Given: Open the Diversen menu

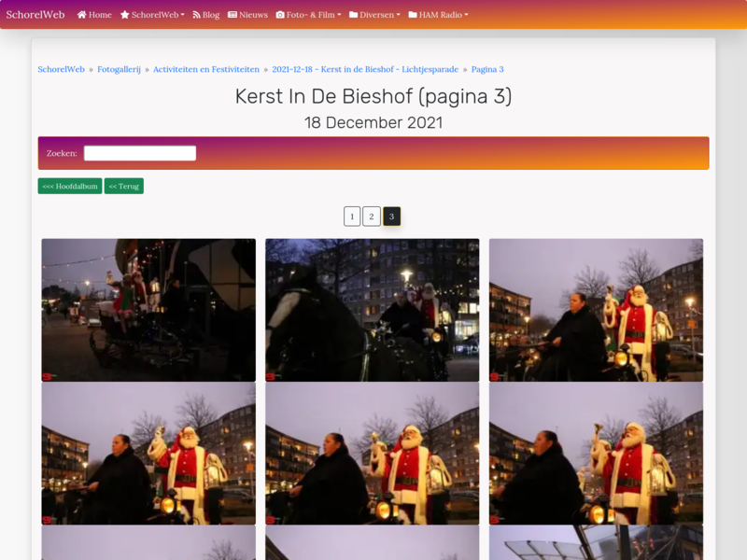Looking at the screenshot, I should 375,15.
